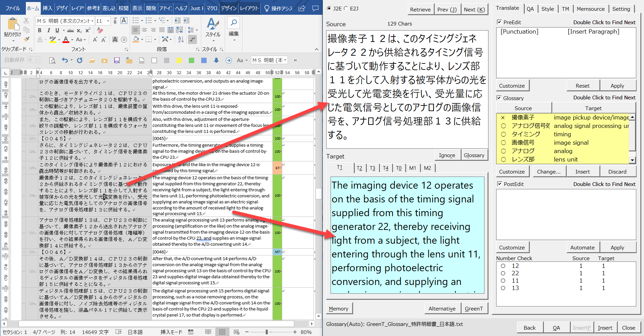Click the Retrieve button
Image resolution: width=644 pixels, height=336 pixels.
[420, 9]
